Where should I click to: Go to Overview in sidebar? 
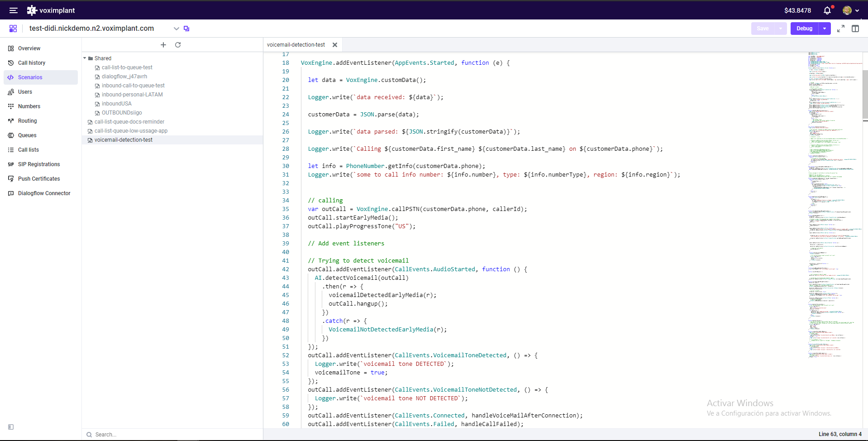point(41,48)
